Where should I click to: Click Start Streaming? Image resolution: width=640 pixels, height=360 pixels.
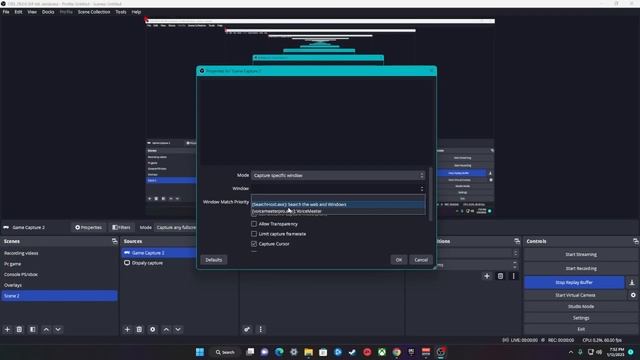click(581, 254)
